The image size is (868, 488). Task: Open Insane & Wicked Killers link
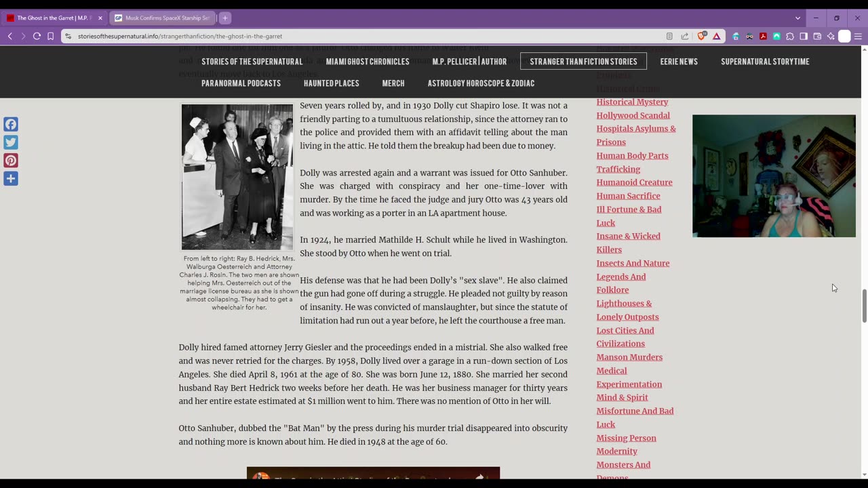tap(628, 243)
